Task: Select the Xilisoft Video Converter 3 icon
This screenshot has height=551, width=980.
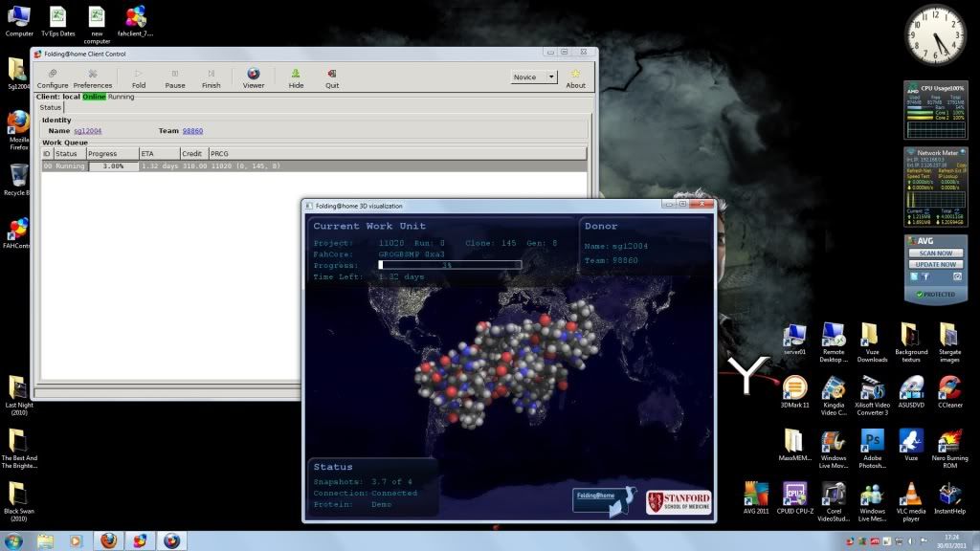Action: pyautogui.click(x=872, y=395)
